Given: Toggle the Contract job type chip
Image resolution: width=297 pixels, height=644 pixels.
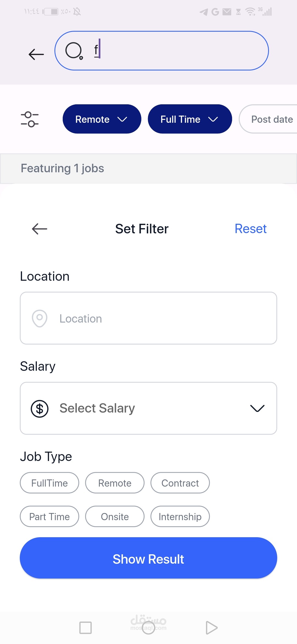Looking at the screenshot, I should [x=180, y=483].
